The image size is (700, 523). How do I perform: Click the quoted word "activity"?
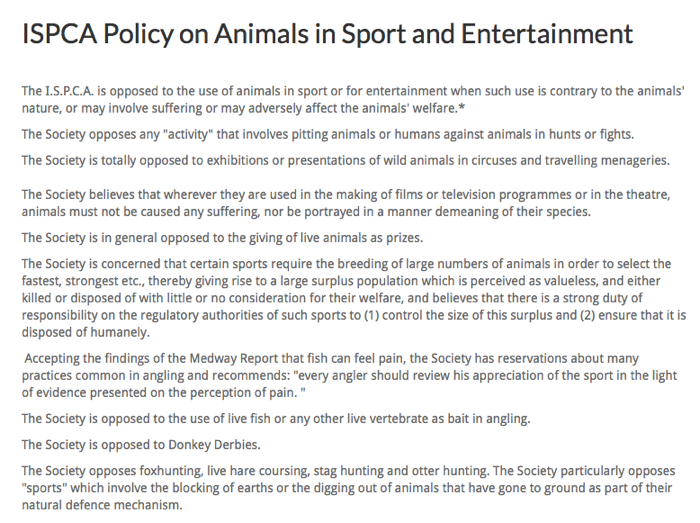tap(188, 135)
